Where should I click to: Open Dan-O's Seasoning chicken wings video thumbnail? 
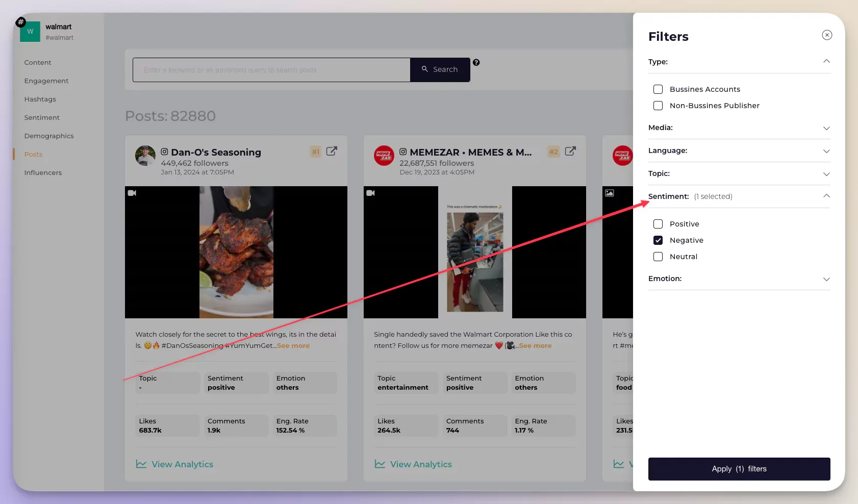236,252
